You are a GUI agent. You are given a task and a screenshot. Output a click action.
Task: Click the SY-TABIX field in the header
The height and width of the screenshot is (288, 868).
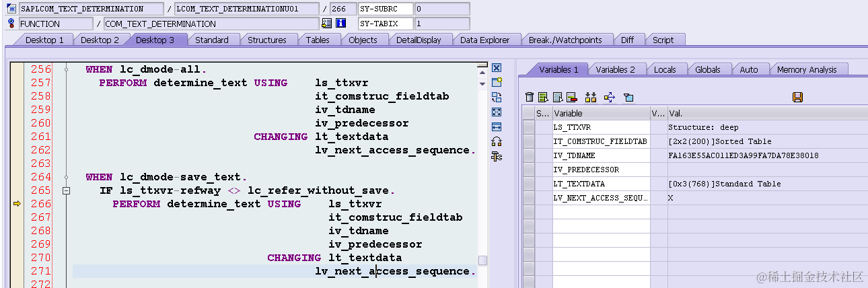[x=386, y=24]
